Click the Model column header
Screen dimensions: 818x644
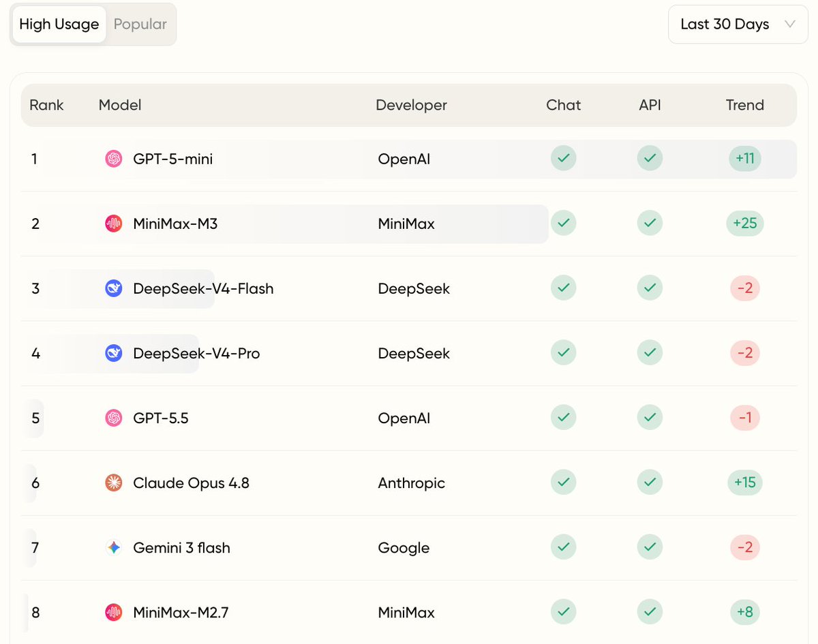pyautogui.click(x=120, y=105)
